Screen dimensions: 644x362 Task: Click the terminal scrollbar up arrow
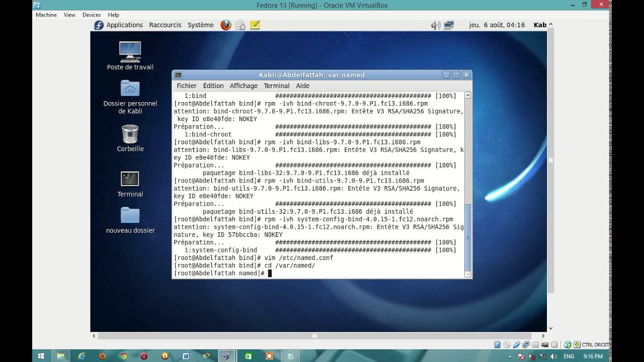point(468,96)
